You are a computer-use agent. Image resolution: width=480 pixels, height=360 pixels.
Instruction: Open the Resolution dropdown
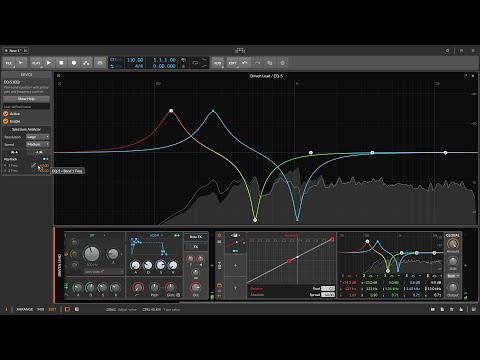pos(38,137)
